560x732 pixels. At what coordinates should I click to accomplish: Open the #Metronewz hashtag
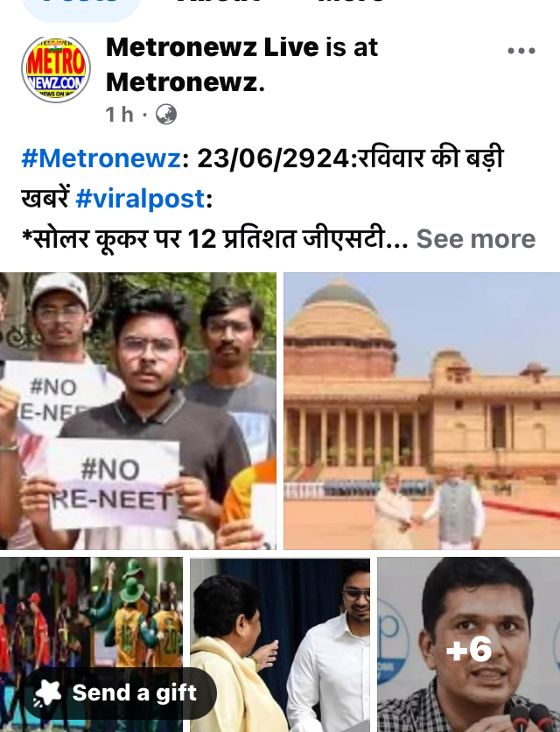click(x=101, y=158)
